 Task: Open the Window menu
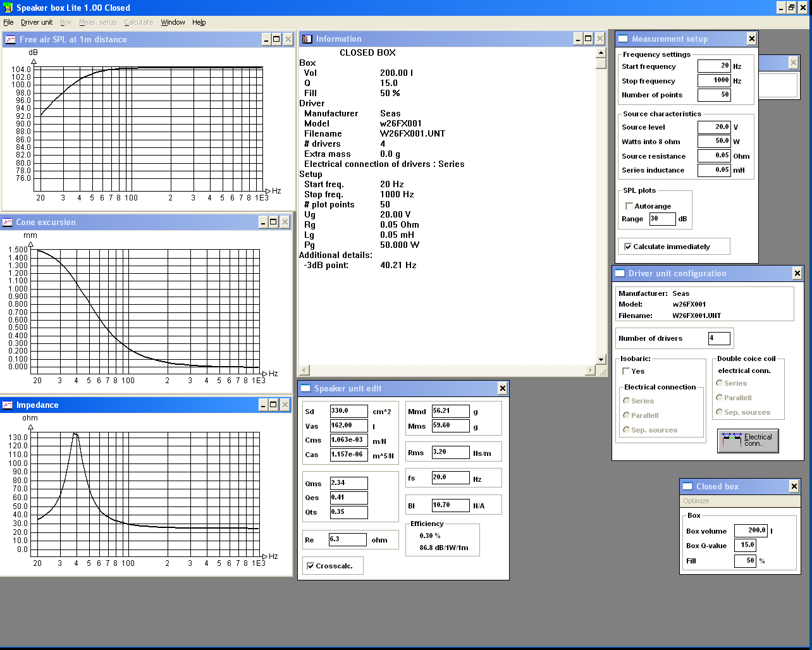173,22
